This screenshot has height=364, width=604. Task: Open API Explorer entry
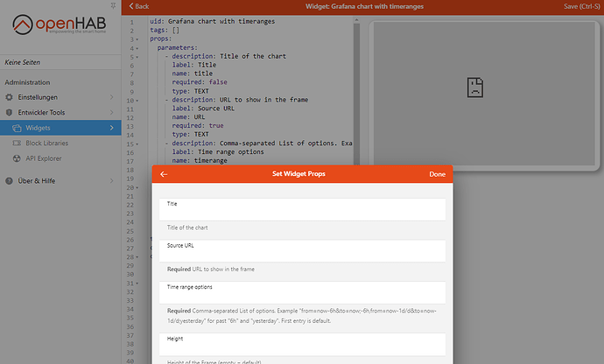(60, 158)
